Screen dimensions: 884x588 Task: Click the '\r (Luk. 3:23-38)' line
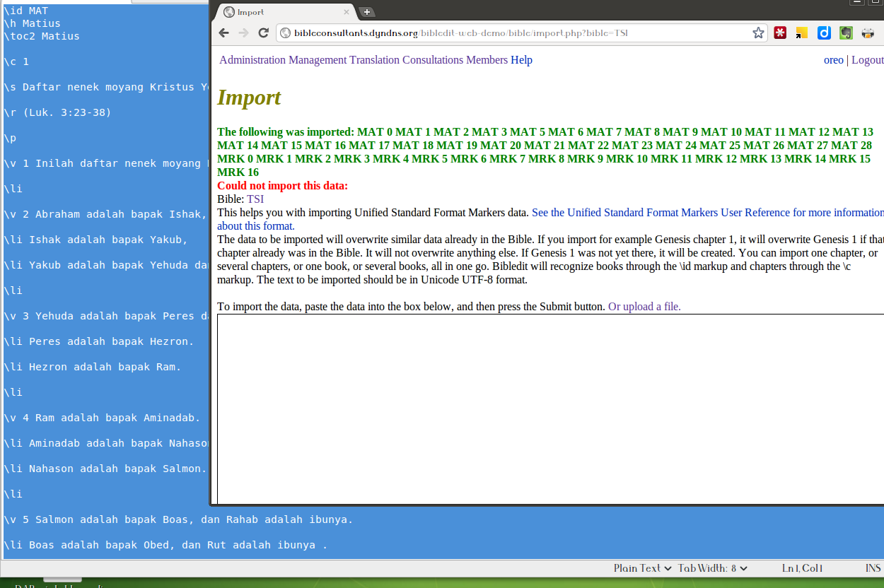click(x=57, y=112)
